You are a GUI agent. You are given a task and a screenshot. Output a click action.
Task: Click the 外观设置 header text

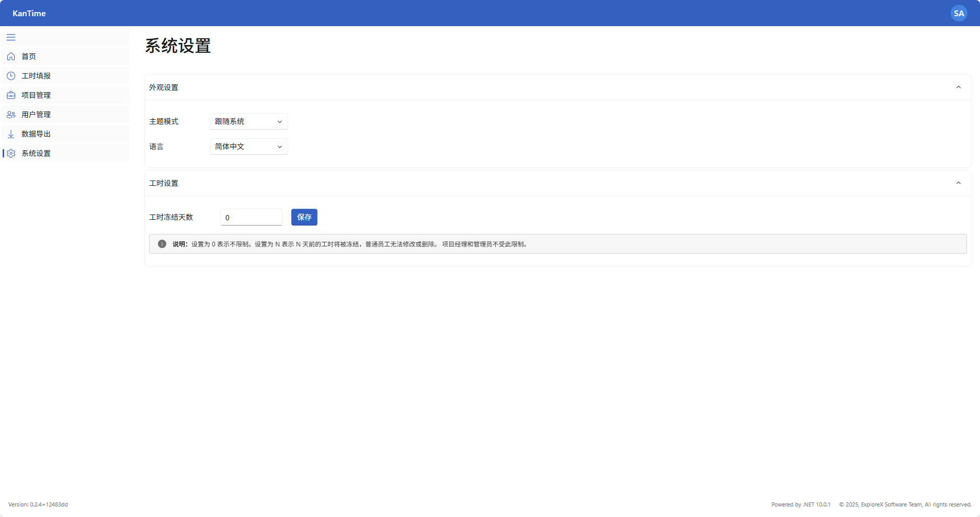coord(164,87)
